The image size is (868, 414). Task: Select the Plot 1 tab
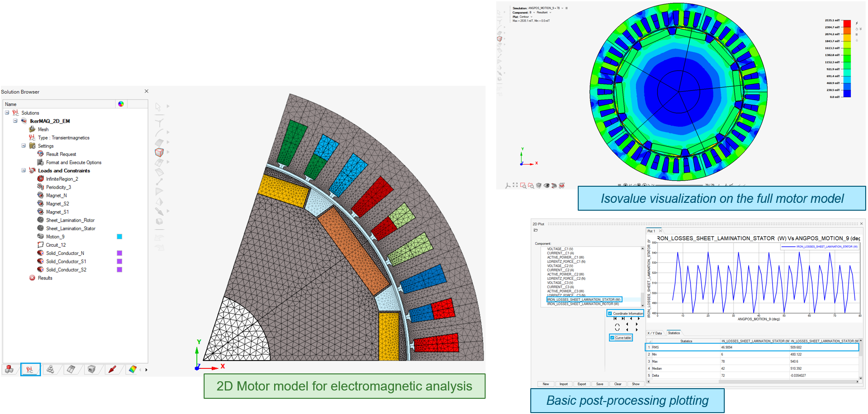pos(651,231)
